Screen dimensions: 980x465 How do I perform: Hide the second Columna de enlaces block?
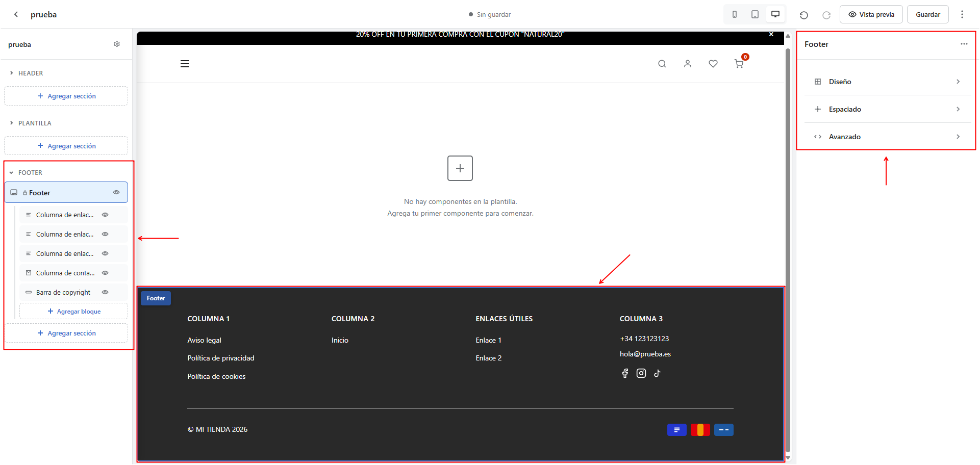click(x=105, y=234)
